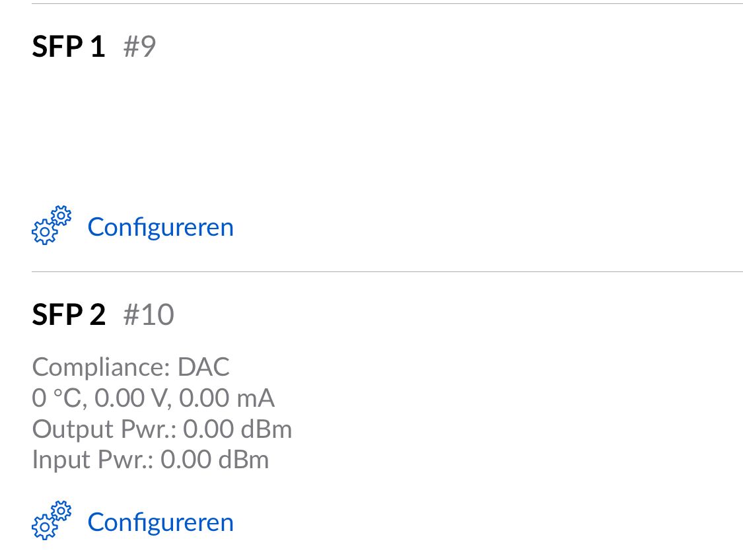Click the SFP 2 dBm unit on Input row
743x560 pixels.
click(x=243, y=460)
